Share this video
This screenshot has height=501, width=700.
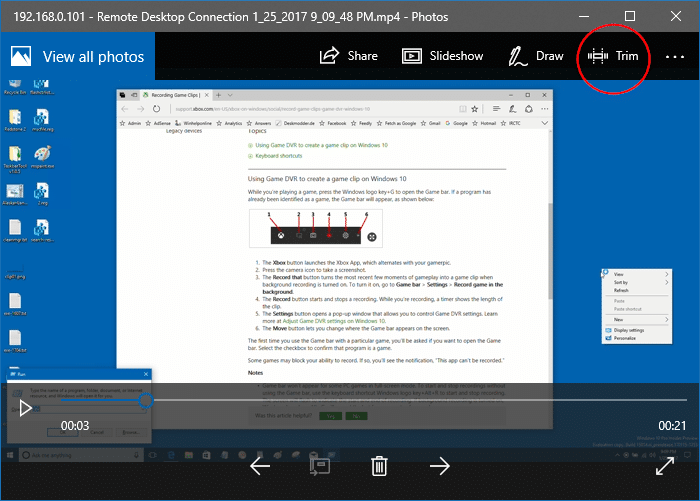click(x=348, y=56)
